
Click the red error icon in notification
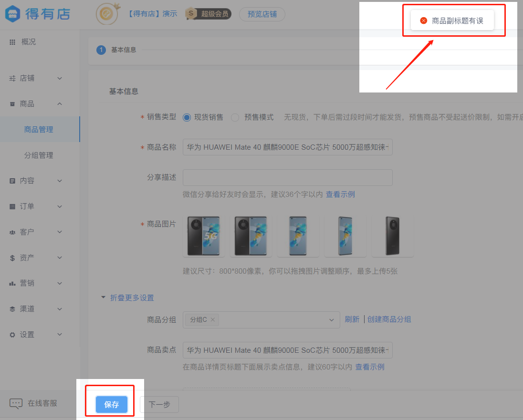pos(424,20)
